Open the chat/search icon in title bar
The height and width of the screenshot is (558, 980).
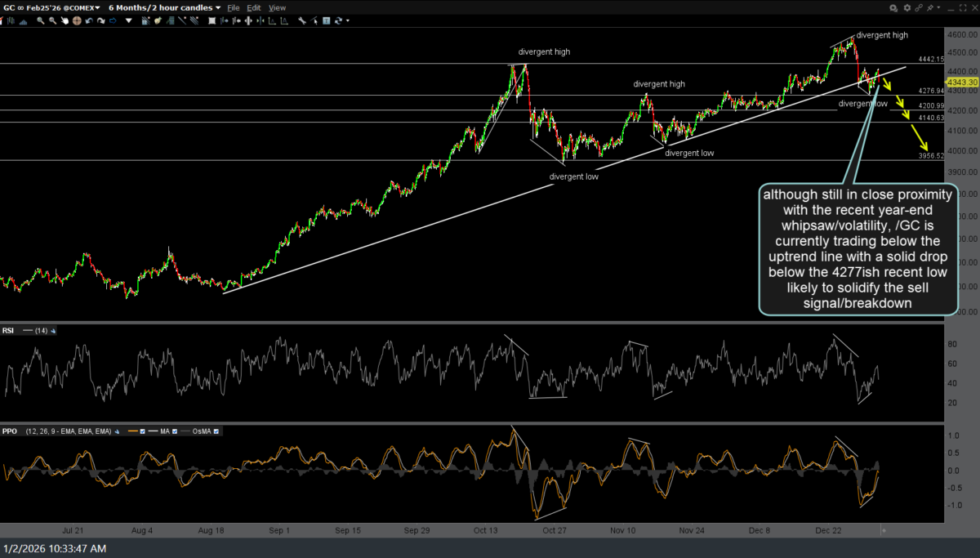click(893, 7)
